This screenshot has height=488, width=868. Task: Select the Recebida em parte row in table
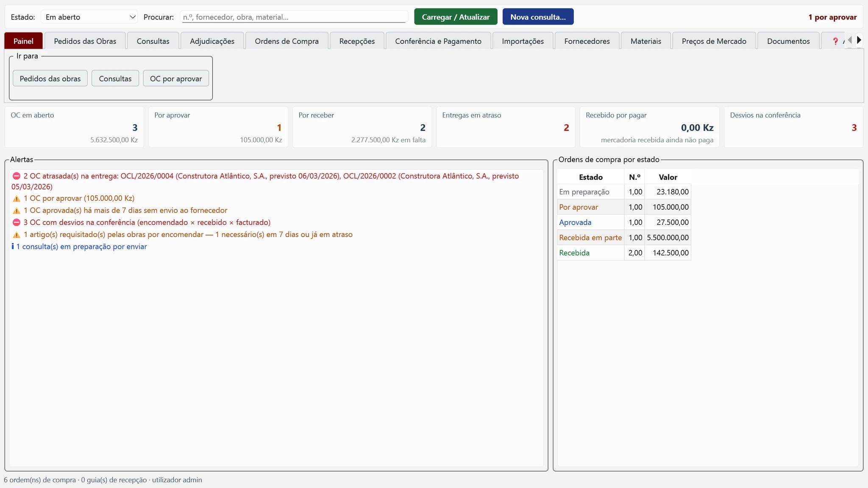click(624, 238)
